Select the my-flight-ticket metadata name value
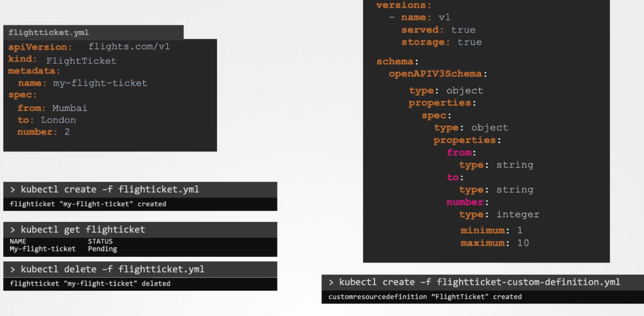The height and width of the screenshot is (316, 644). pos(100,83)
